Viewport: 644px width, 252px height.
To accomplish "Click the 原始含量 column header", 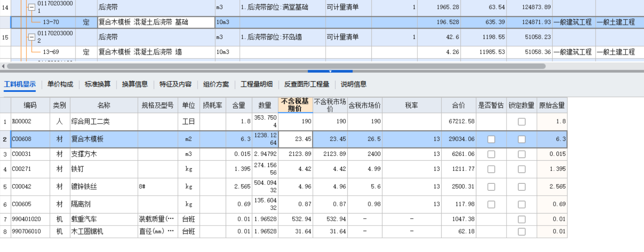I will click(552, 105).
